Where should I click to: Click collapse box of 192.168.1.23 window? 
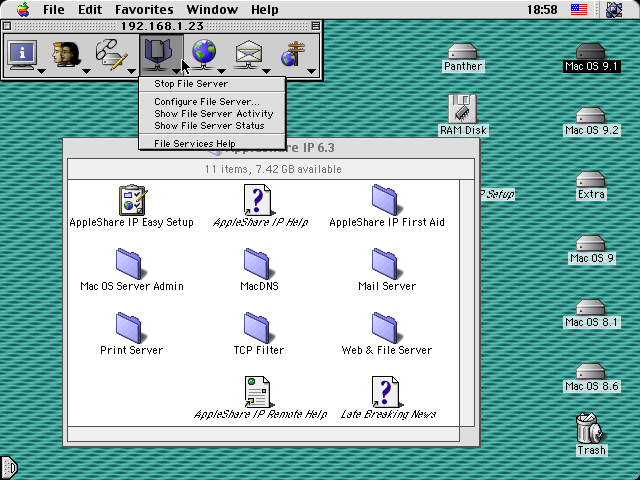pos(316,26)
